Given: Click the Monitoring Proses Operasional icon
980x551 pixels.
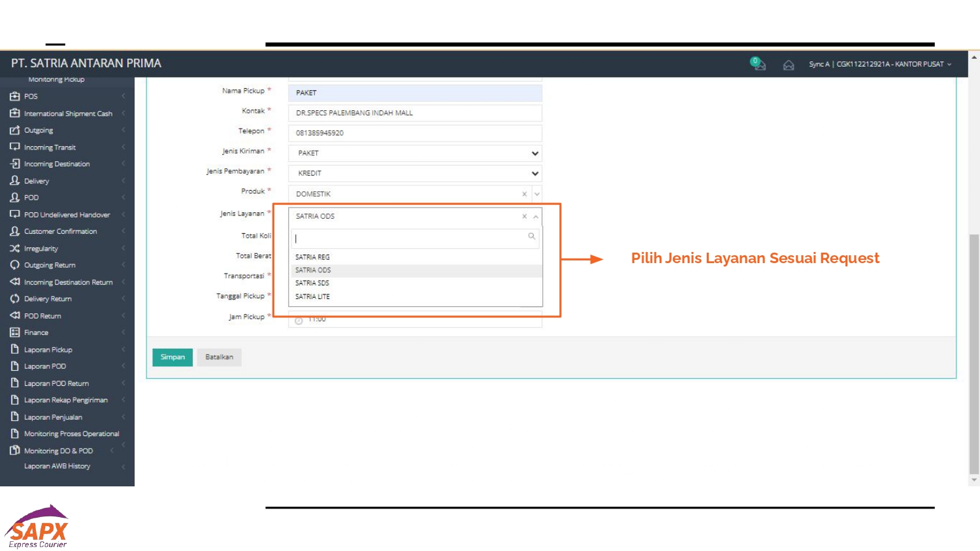Looking at the screenshot, I should click(x=14, y=433).
